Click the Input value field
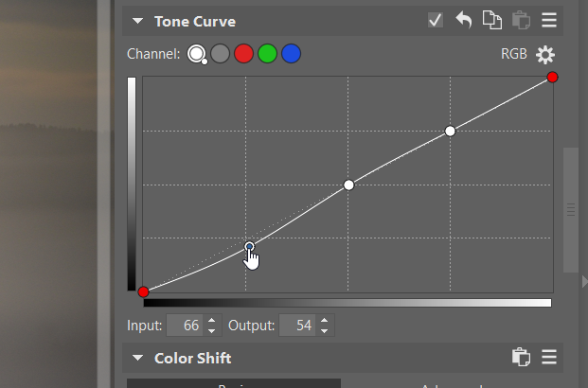Image resolution: width=588 pixels, height=388 pixels. [186, 326]
